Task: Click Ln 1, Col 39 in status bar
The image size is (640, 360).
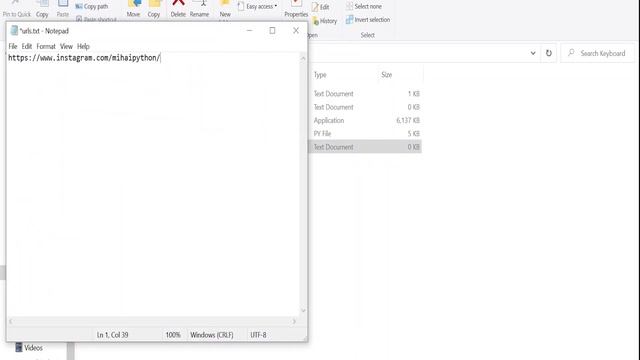Action: click(113, 335)
